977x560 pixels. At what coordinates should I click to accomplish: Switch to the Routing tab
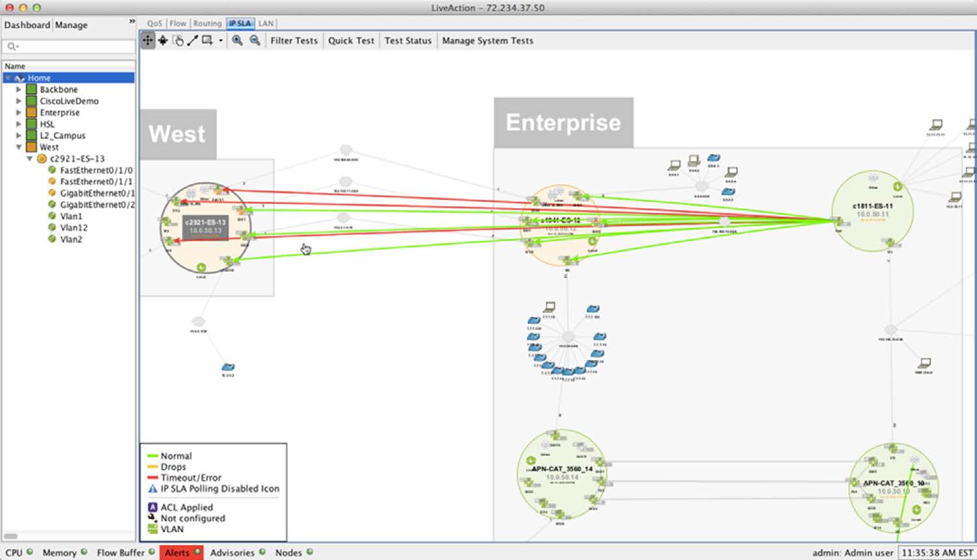[207, 23]
